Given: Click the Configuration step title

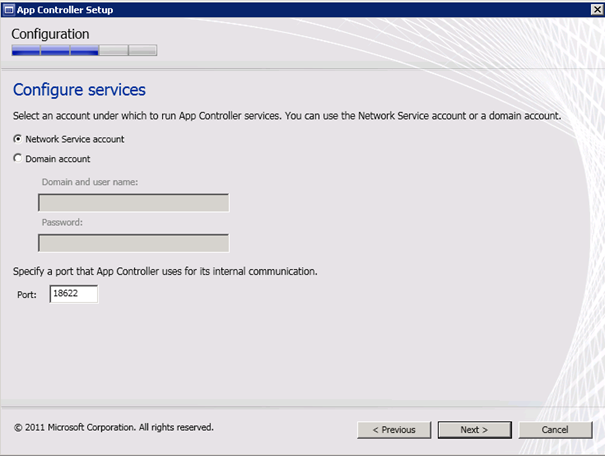Looking at the screenshot, I should tap(50, 33).
